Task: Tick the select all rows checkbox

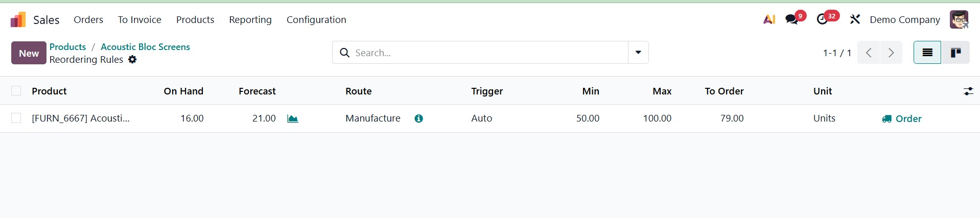Action: click(16, 91)
